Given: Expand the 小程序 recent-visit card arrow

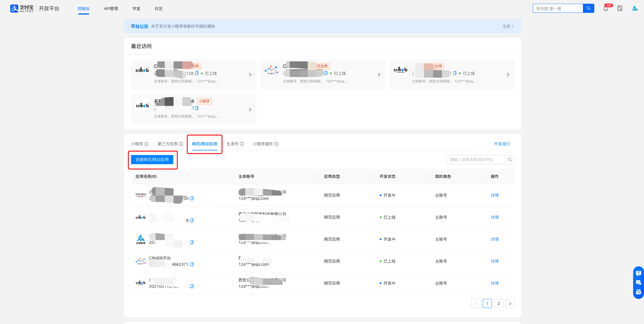Looking at the screenshot, I should 250,110.
